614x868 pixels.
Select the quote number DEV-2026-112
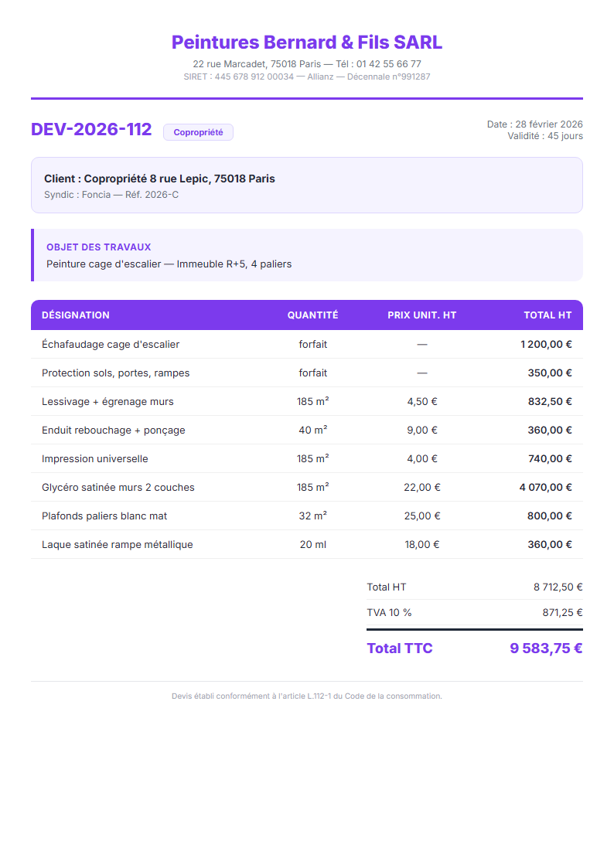click(x=91, y=130)
